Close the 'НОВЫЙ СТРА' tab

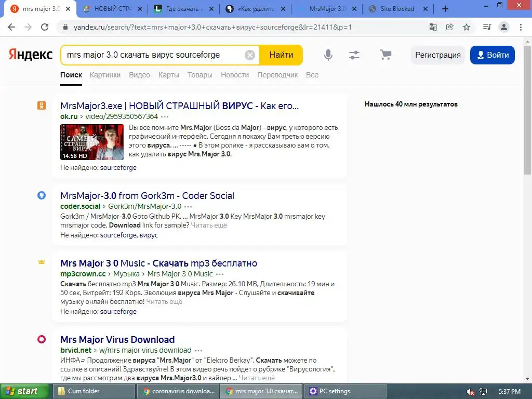139,9
